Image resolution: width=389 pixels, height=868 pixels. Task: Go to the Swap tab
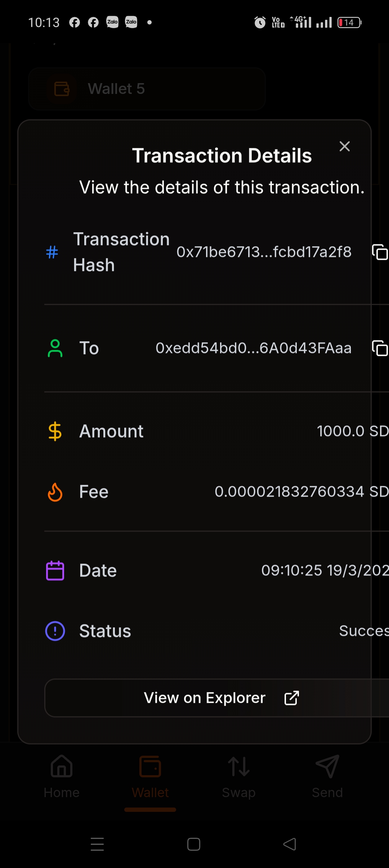[x=239, y=777]
